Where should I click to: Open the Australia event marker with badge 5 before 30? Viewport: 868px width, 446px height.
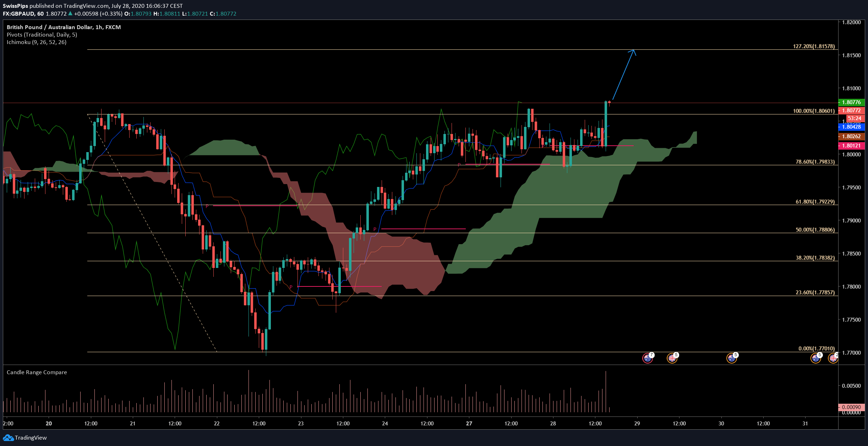click(732, 358)
